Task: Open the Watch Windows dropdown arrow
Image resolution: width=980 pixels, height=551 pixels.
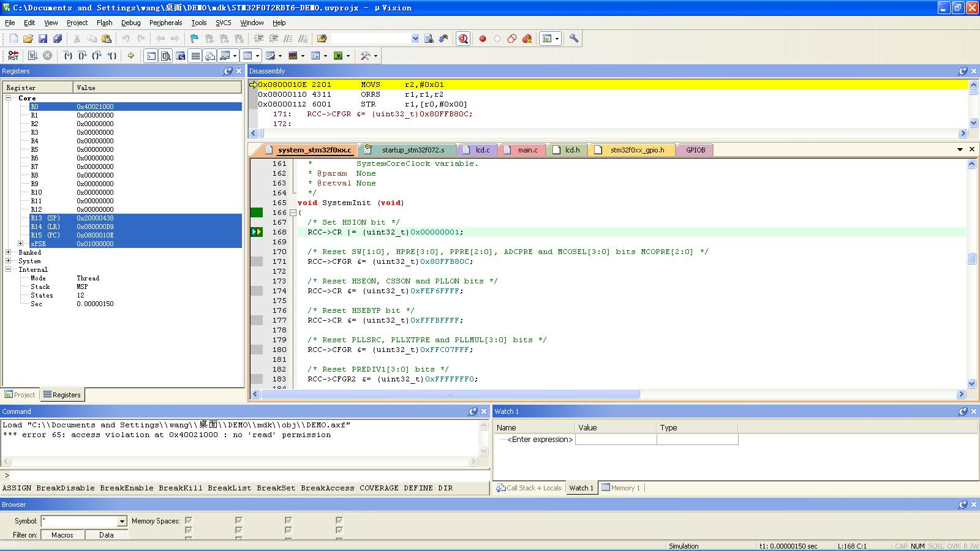Action: [x=235, y=56]
